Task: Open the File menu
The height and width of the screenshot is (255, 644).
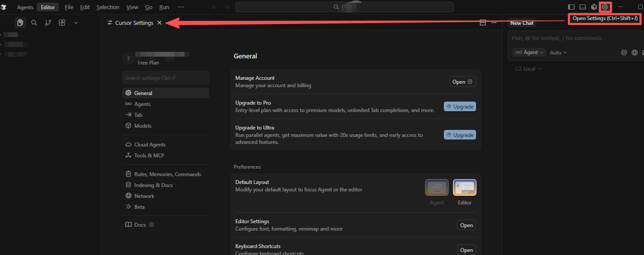Action: pyautogui.click(x=69, y=7)
